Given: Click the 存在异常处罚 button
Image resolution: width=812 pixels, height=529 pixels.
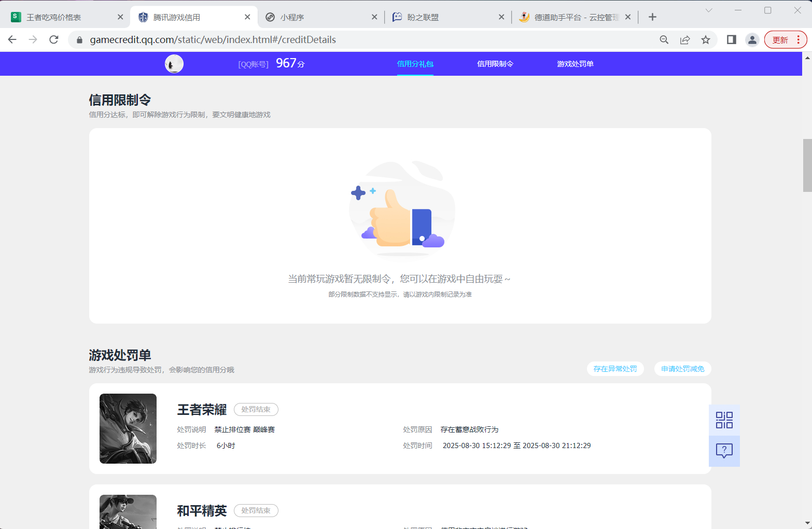Looking at the screenshot, I should 615,369.
